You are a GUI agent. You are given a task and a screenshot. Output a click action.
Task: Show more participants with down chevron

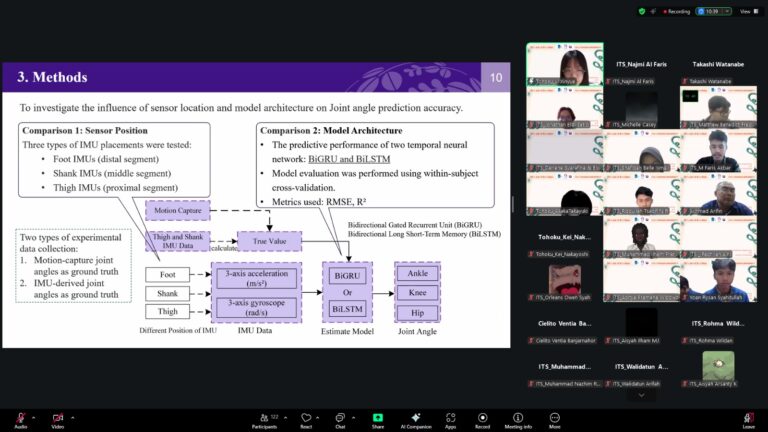click(x=641, y=395)
